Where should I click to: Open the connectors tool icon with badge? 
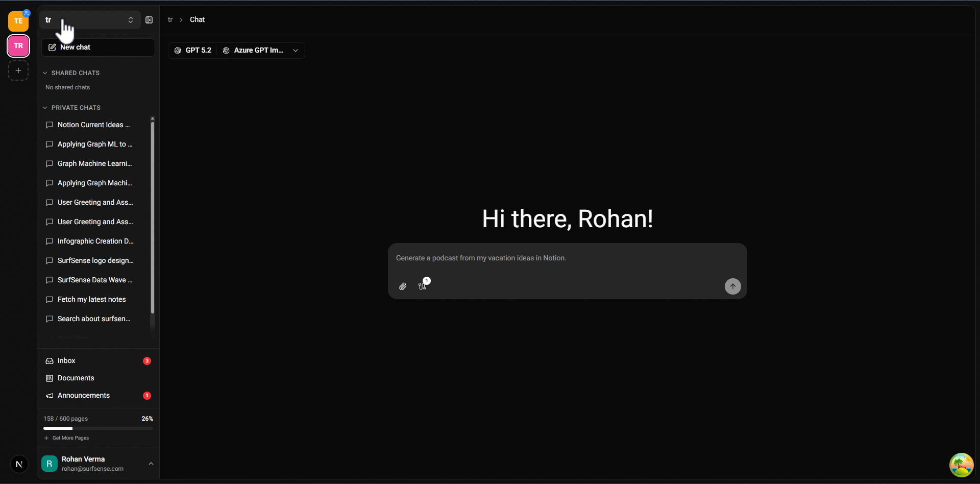(x=423, y=286)
